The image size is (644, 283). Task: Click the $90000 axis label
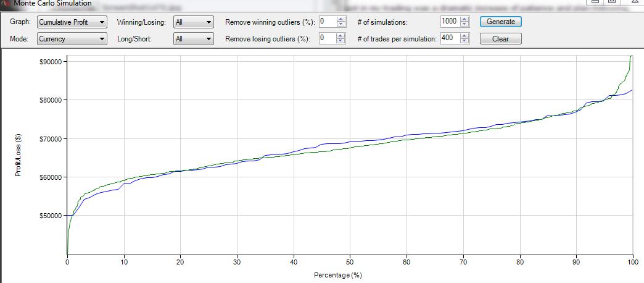tap(50, 62)
